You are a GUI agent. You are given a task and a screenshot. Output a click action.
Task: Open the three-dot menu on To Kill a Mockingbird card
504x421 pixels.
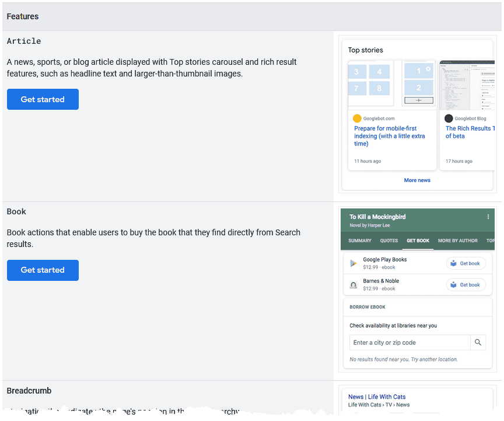click(488, 217)
